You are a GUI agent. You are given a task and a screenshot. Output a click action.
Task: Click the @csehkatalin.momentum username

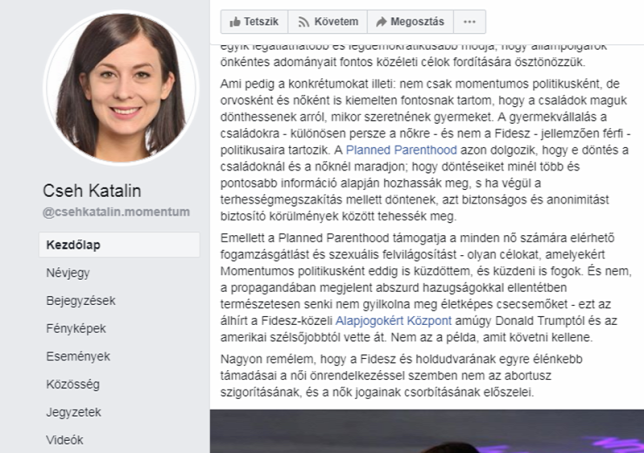116,212
